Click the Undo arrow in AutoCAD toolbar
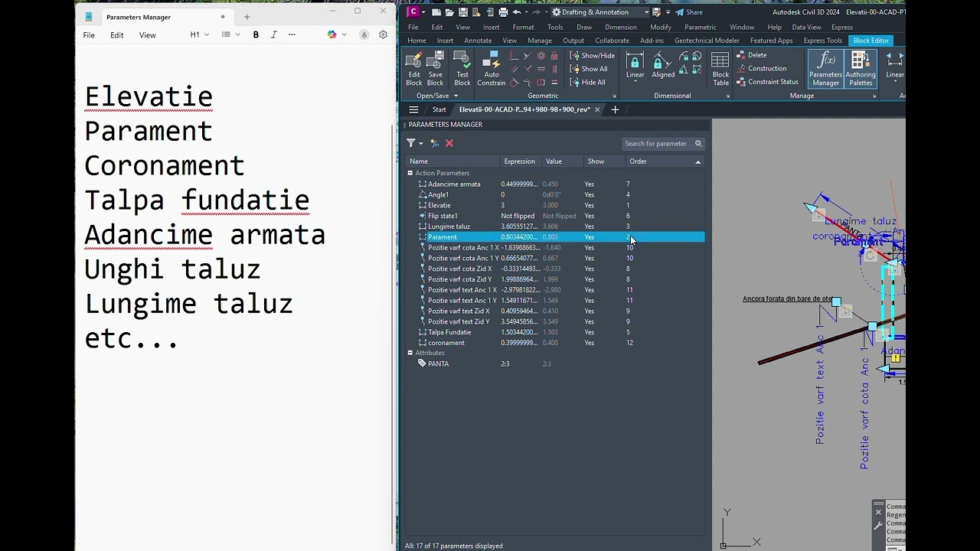 coord(517,12)
